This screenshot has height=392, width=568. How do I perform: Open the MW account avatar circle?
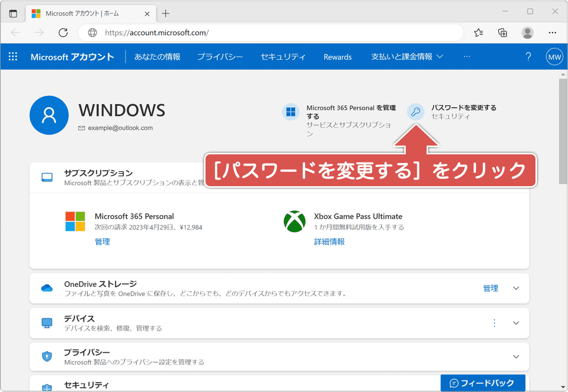(x=554, y=57)
